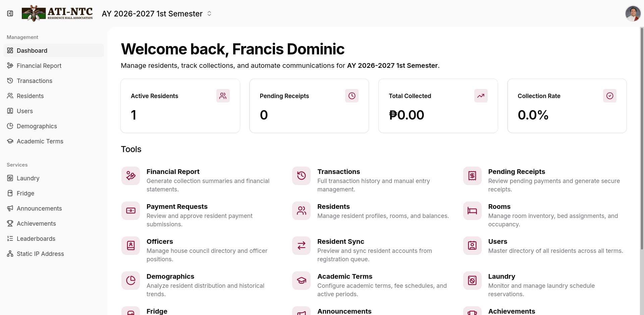Image resolution: width=644 pixels, height=315 pixels.
Task: Open the Users tool link
Action: pos(543,246)
